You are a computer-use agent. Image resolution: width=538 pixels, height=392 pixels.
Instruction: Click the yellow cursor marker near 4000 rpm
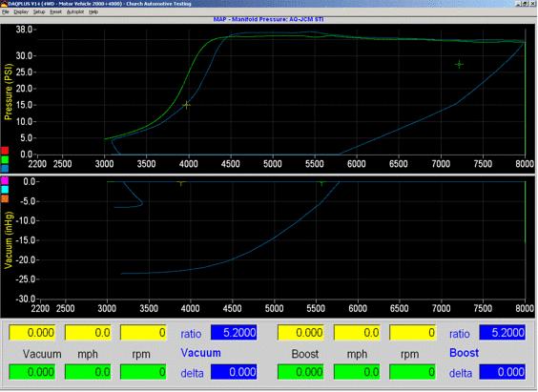click(186, 105)
